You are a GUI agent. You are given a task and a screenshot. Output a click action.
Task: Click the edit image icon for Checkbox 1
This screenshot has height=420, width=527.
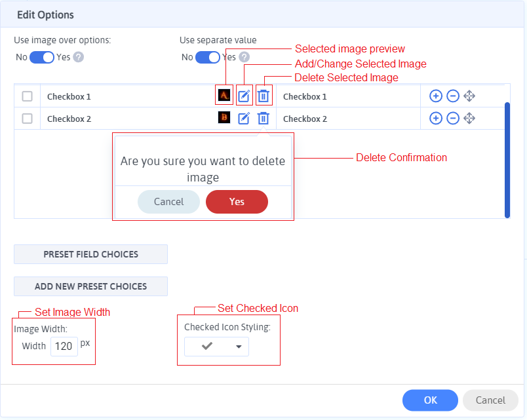(x=244, y=96)
